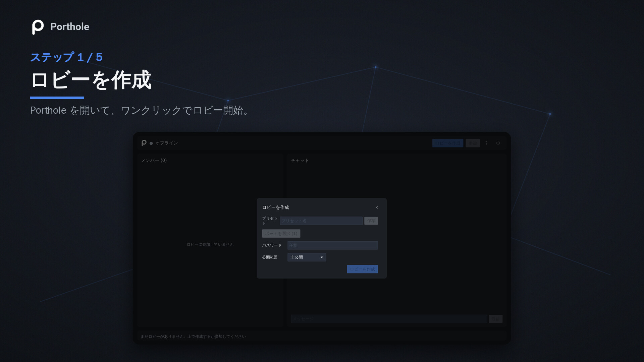Click the 送信 button beside the chat input
644x362 pixels.
tap(495, 319)
